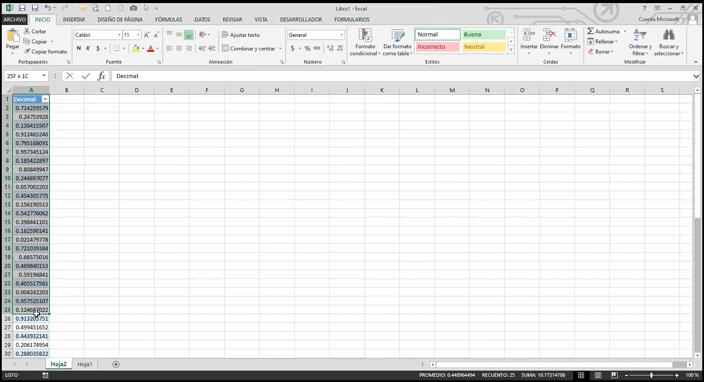Screen dimensions: 704x382
Task: Click the camera icon in quick access toolbar
Action: [x=133, y=8]
